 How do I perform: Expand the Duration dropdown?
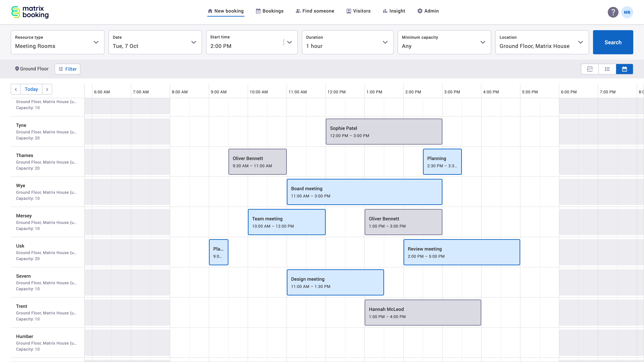[x=385, y=42]
